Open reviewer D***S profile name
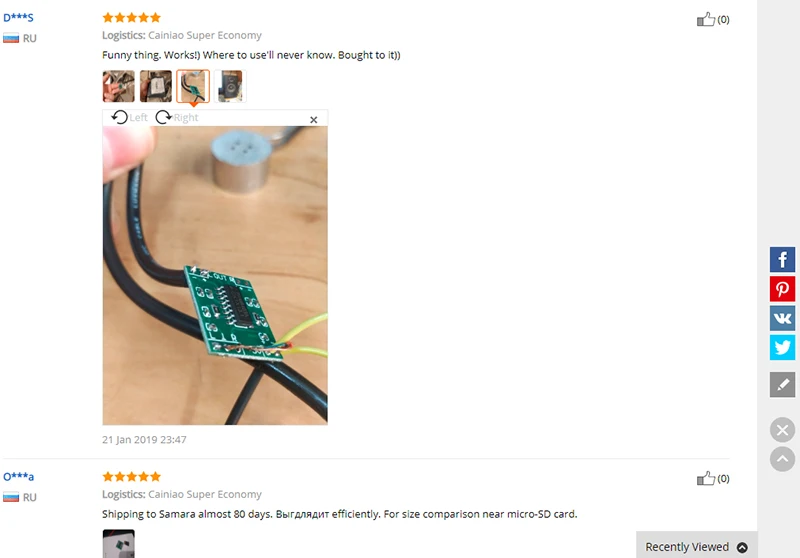Viewport: 800px width, 558px height. tap(18, 18)
